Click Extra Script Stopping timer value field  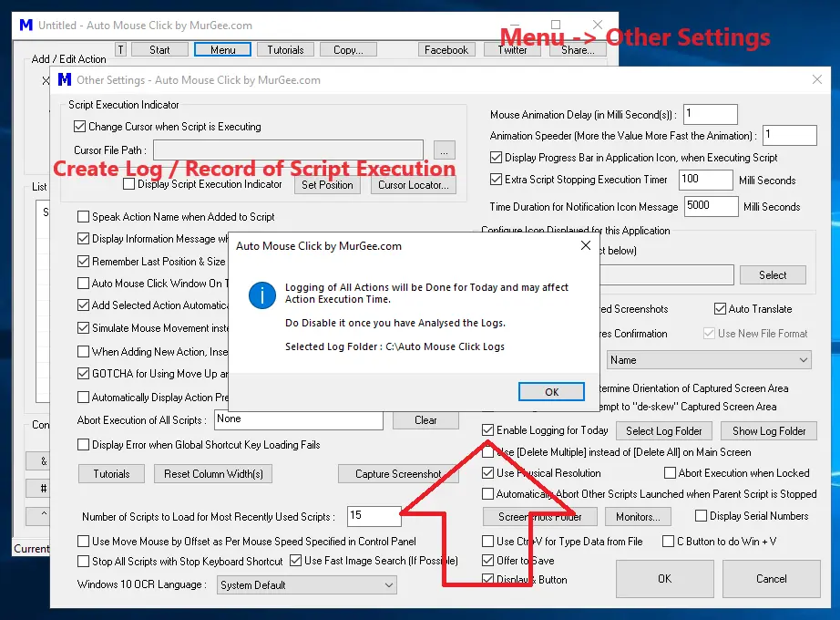click(705, 180)
